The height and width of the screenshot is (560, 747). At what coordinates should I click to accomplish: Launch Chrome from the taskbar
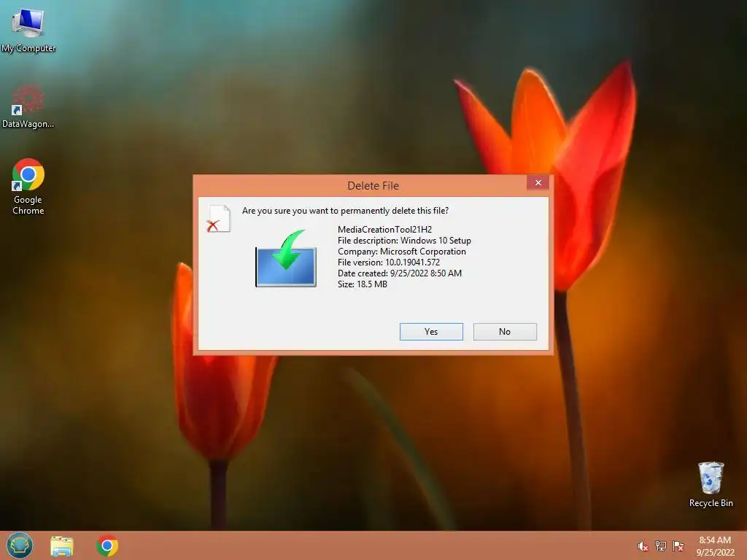[x=107, y=545]
